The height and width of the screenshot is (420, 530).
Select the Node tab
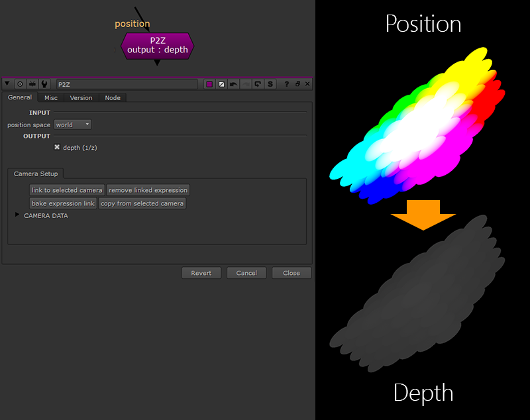(113, 97)
